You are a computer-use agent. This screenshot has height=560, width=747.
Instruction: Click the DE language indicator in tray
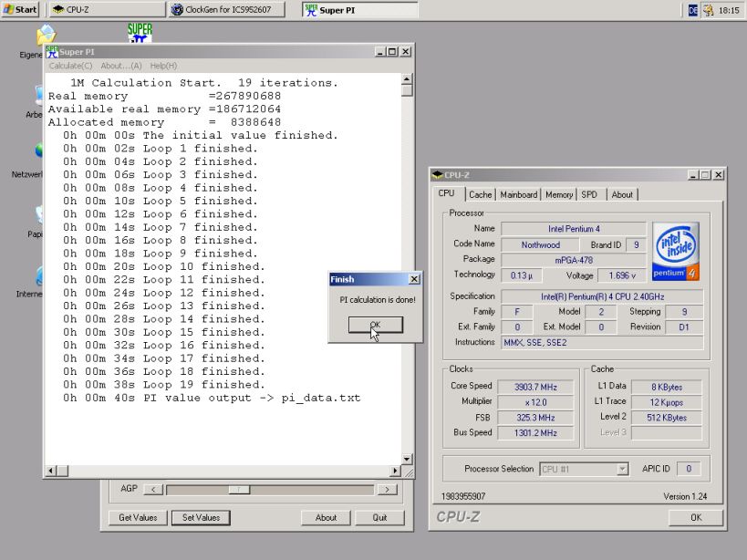pos(693,10)
